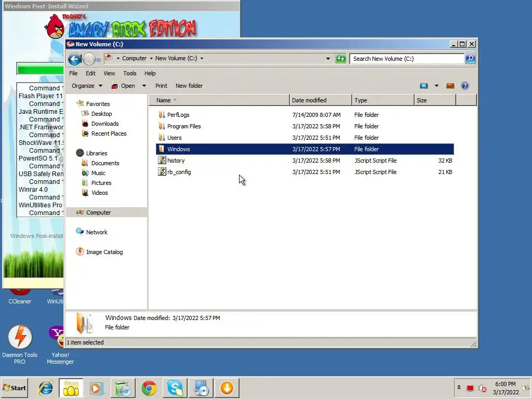532x399 pixels.
Task: Click the orange download-arrow taskbar icon
Action: coord(227,388)
